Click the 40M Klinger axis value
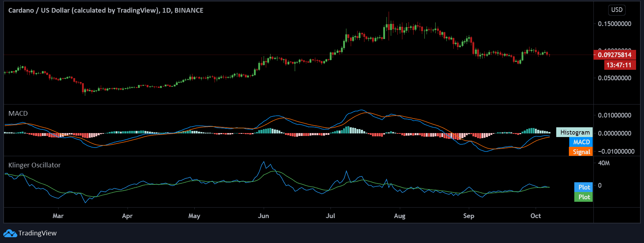The width and height of the screenshot is (644, 243). pyautogui.click(x=604, y=163)
